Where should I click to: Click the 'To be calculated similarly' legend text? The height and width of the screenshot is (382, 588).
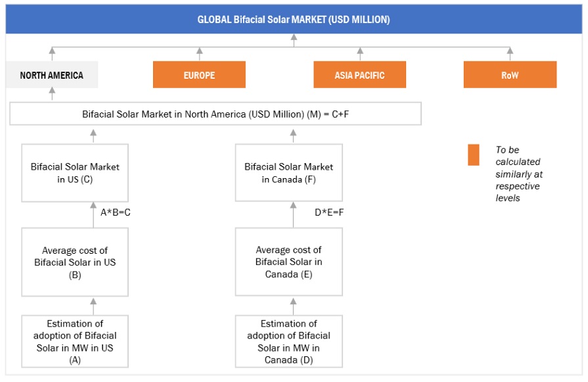pos(518,174)
